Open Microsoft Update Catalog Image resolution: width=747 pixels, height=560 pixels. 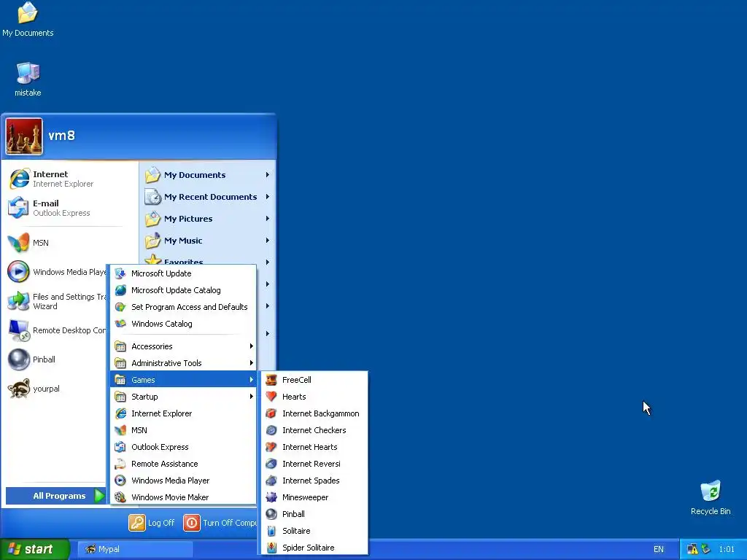183,290
